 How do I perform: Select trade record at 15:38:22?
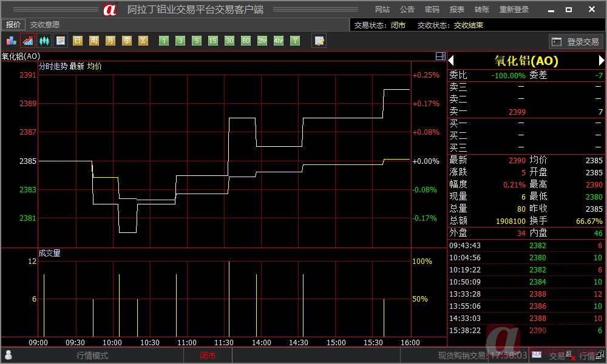coord(526,331)
